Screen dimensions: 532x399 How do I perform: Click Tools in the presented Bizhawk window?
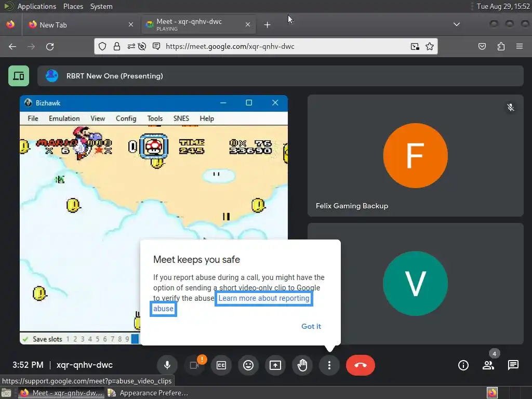155,118
